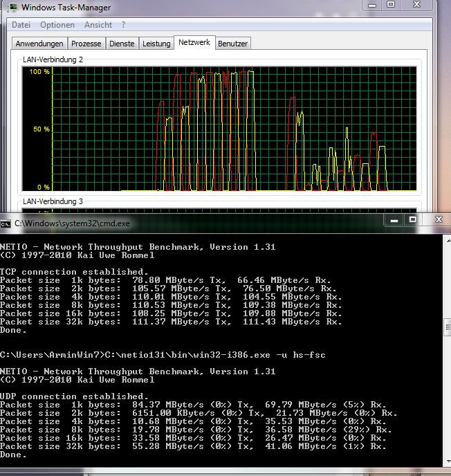Click the 41.06 MByte/s Rx value

pyautogui.click(x=326, y=446)
